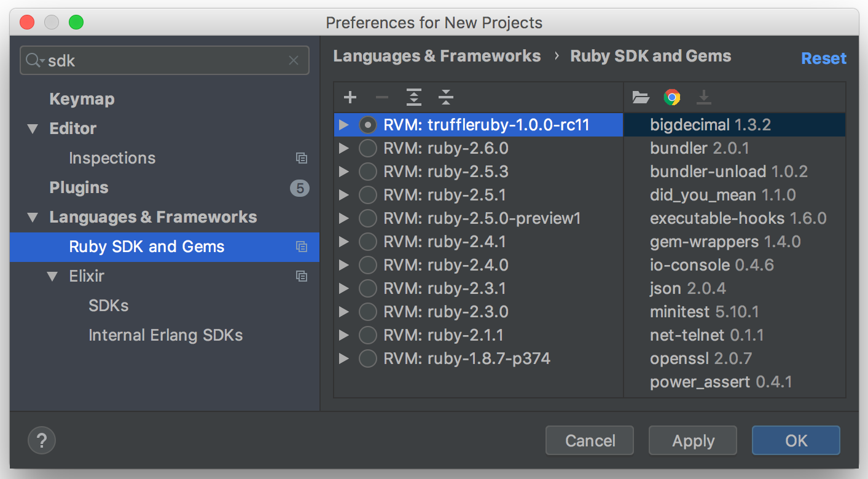This screenshot has height=479, width=868.
Task: Select the json 2.0.4 gem
Action: click(735, 288)
